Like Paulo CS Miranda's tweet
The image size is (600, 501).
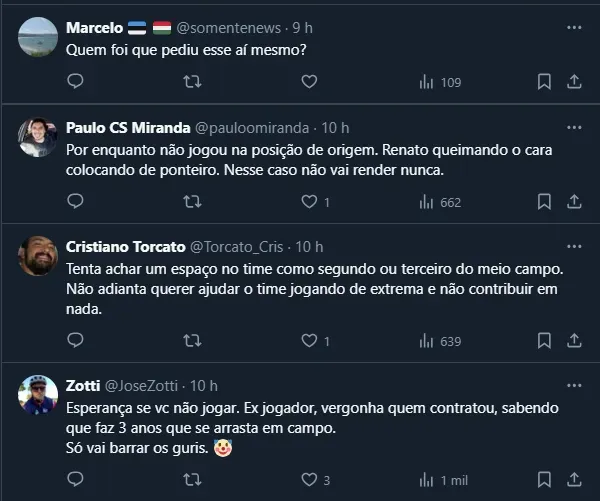point(309,202)
